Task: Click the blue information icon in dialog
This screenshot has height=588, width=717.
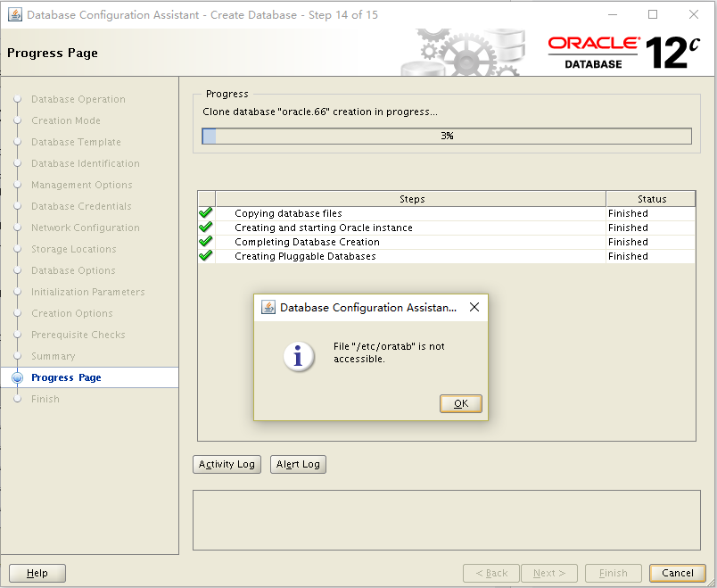Action: 299,356
